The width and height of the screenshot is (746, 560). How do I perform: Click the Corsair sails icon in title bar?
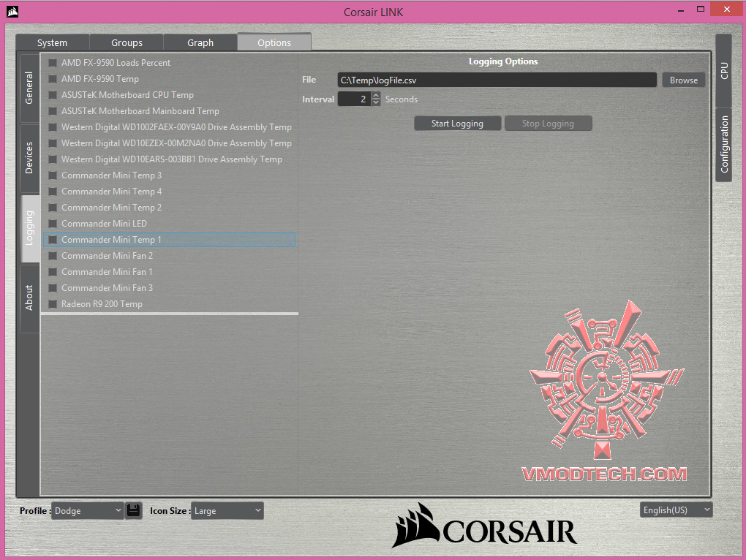click(12, 11)
